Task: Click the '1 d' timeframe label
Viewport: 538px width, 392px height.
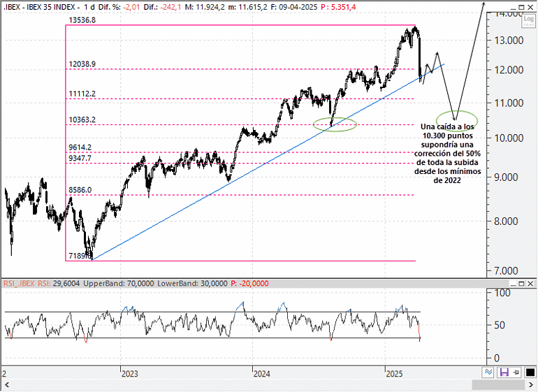Action: [x=89, y=7]
